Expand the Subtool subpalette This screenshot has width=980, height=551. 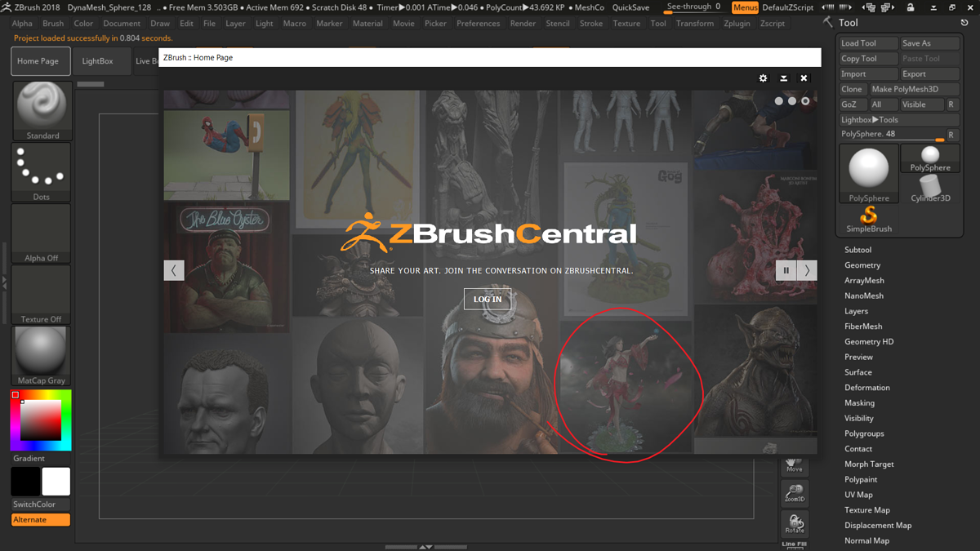click(x=857, y=250)
